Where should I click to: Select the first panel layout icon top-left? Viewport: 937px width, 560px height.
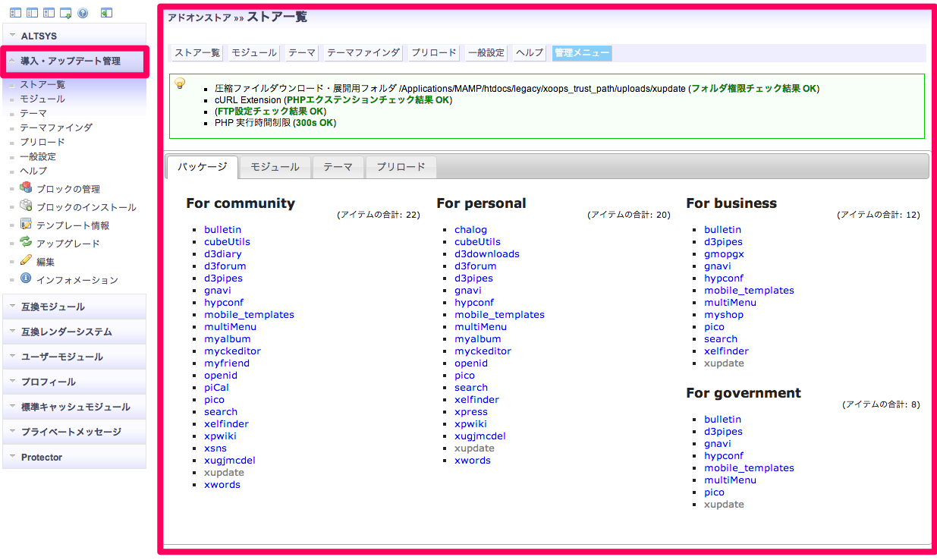[x=15, y=13]
